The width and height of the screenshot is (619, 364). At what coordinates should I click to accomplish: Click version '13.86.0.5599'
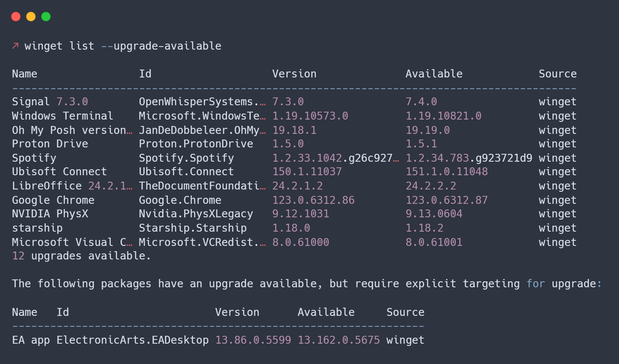pos(253,340)
